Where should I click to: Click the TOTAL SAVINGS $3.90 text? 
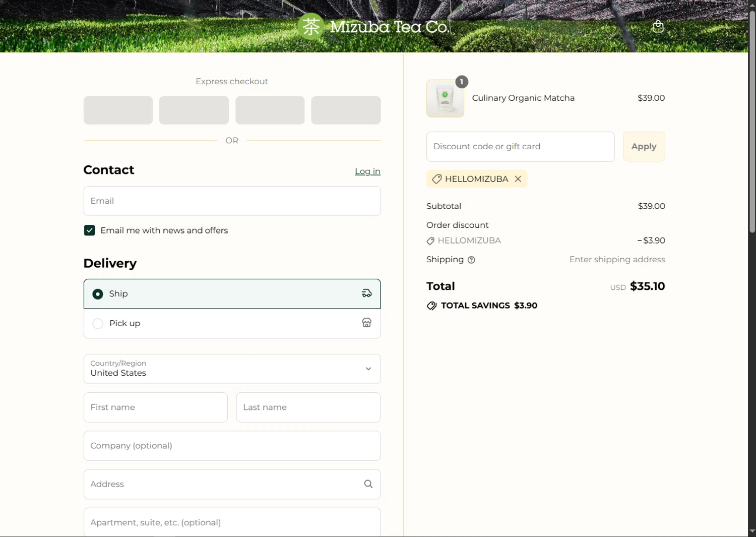(489, 306)
